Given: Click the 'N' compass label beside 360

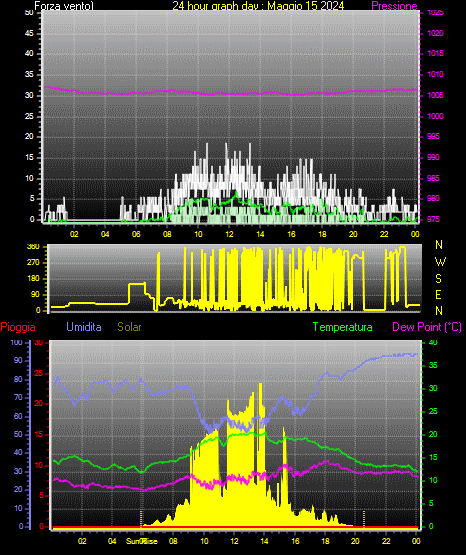Looking at the screenshot, I should [439, 245].
